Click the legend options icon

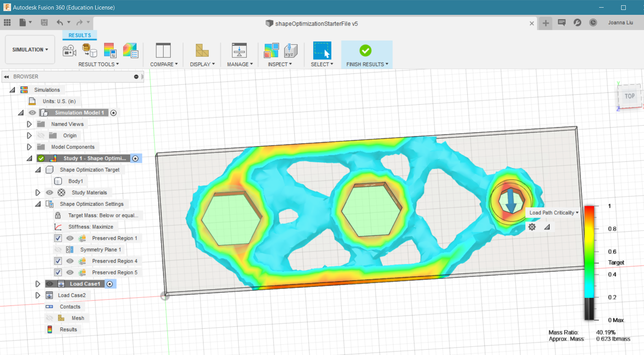110,50
